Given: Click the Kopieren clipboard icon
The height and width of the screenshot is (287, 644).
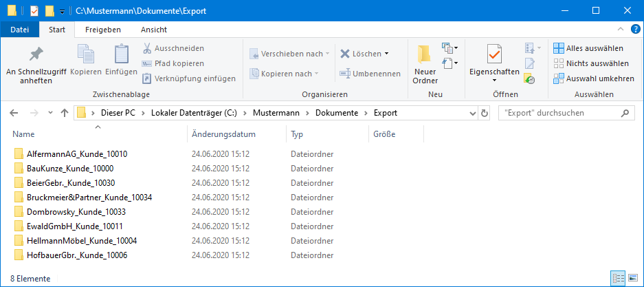Looking at the screenshot, I should pos(86,54).
